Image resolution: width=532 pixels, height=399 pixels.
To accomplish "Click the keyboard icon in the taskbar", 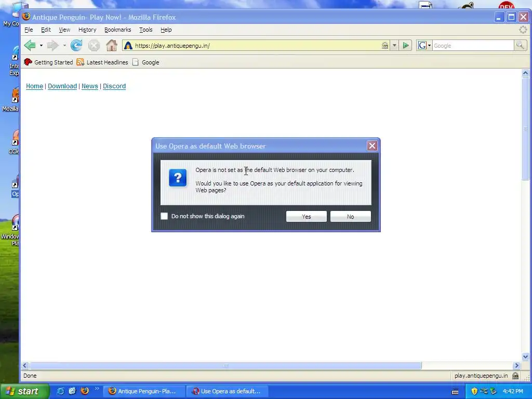I will [455, 392].
